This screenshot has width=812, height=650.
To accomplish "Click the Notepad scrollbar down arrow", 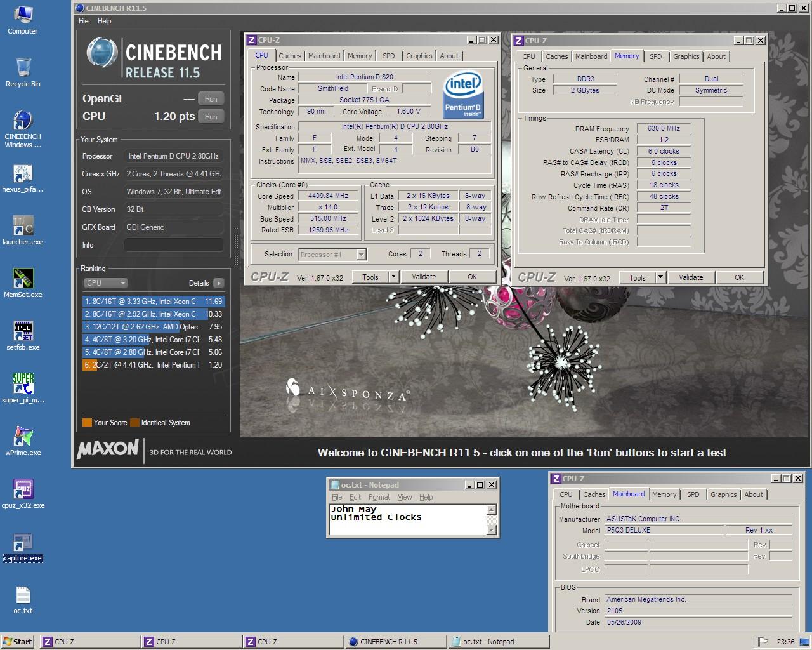I will tap(491, 530).
